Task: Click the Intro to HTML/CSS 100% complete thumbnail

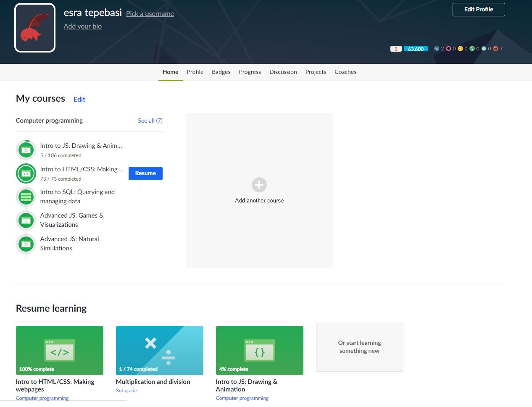Action: 60,350
